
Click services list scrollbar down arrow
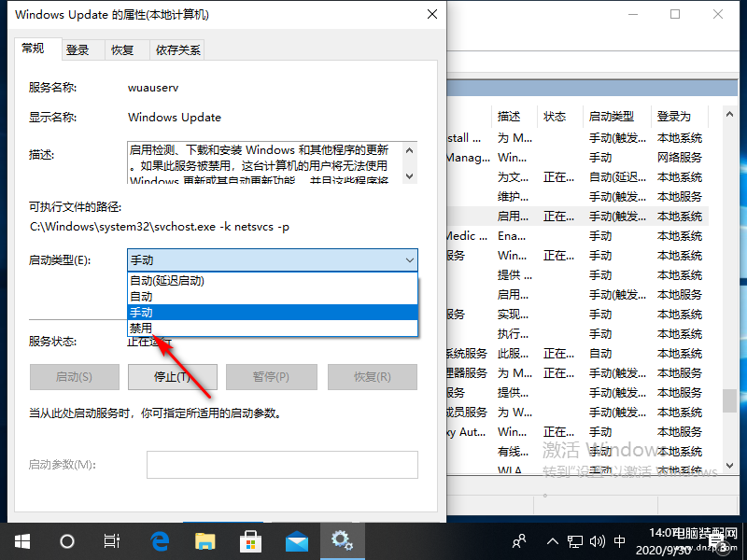point(729,465)
